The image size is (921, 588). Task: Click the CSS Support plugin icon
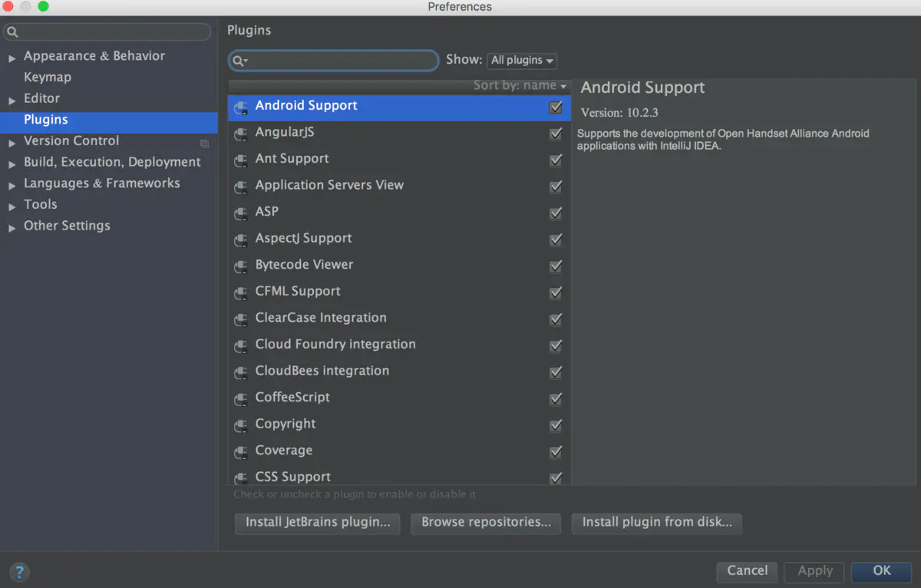coord(241,477)
